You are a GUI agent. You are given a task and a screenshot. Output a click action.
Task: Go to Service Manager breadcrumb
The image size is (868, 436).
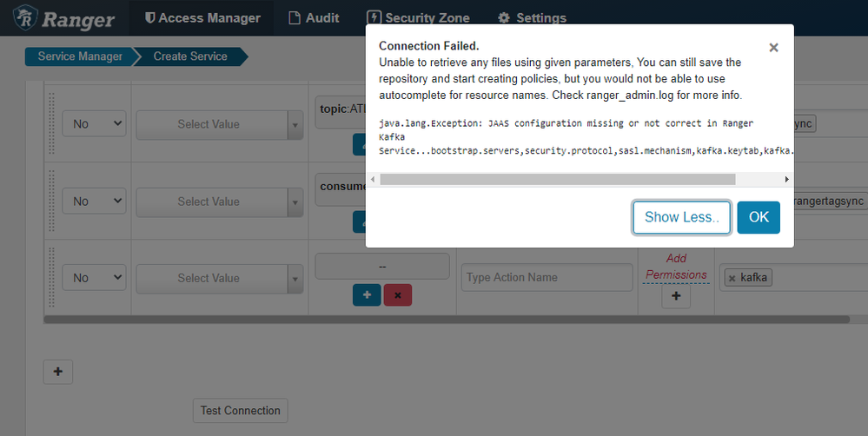80,56
